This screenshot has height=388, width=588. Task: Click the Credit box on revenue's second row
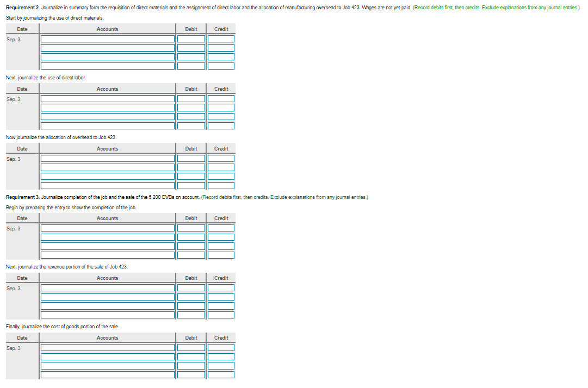221,296
